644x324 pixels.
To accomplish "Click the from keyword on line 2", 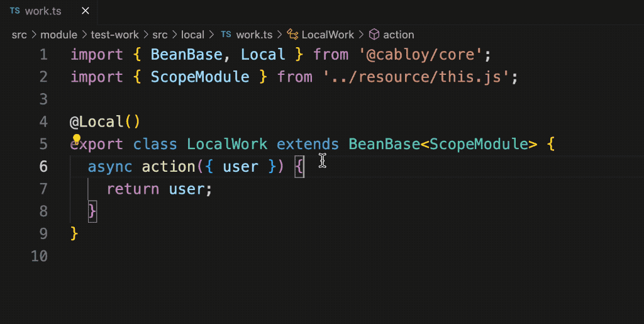I will (x=295, y=77).
